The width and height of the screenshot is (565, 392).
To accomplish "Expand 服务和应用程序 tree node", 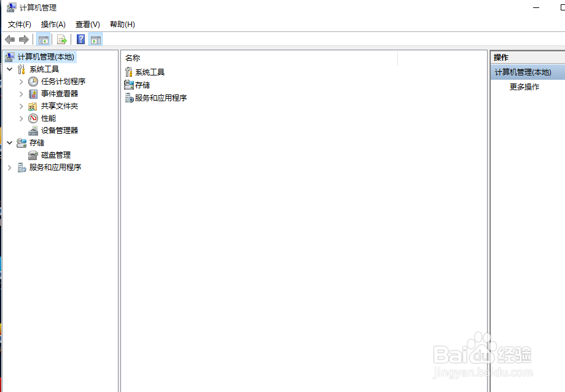I will [x=10, y=167].
